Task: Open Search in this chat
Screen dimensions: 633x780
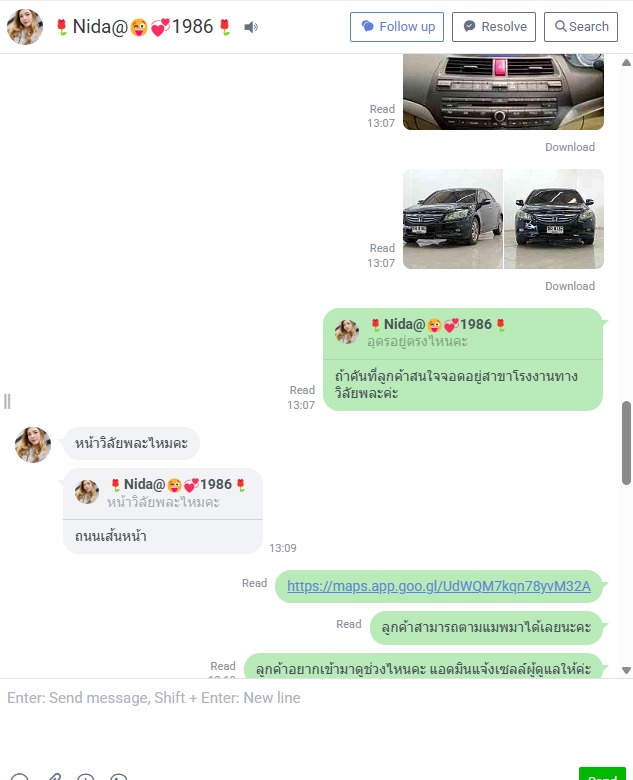Action: pos(581,27)
